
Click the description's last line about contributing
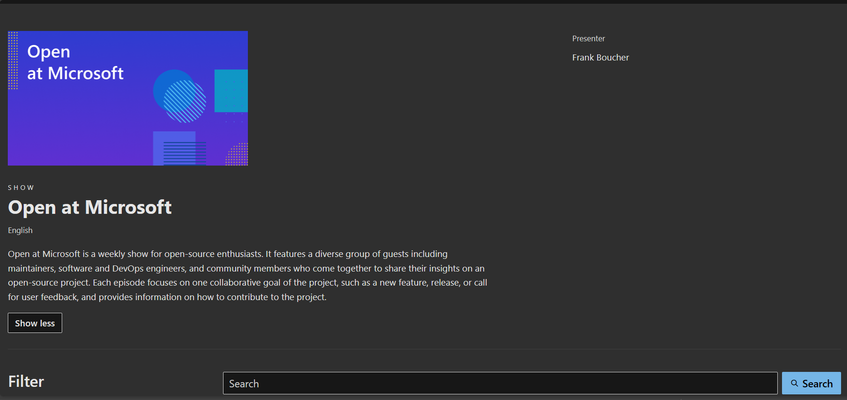(x=167, y=297)
